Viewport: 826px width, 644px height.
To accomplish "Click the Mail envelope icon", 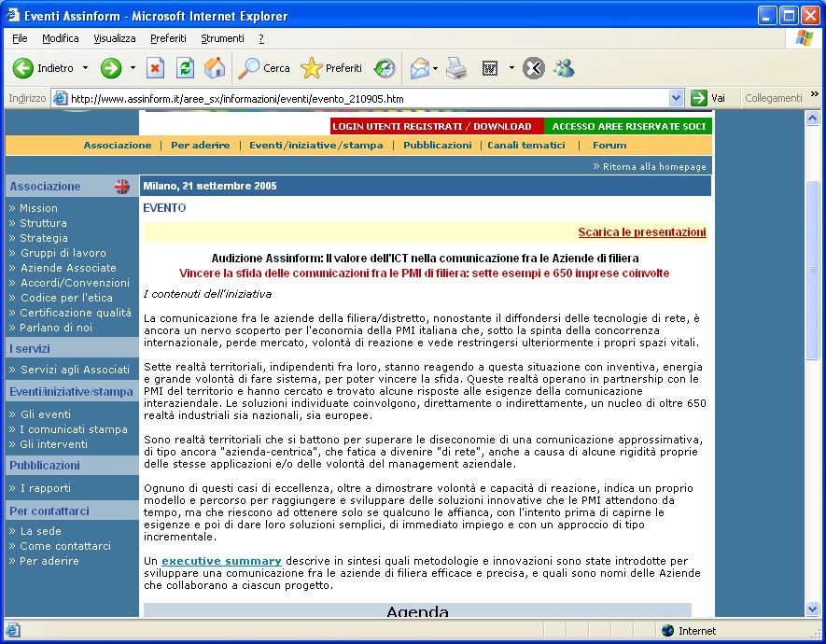I will point(420,68).
